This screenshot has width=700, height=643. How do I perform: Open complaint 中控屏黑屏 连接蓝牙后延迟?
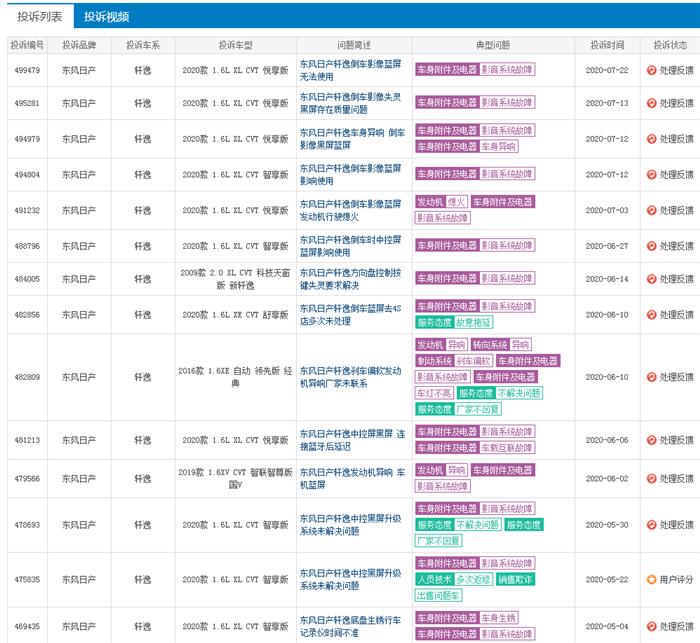coord(352,440)
